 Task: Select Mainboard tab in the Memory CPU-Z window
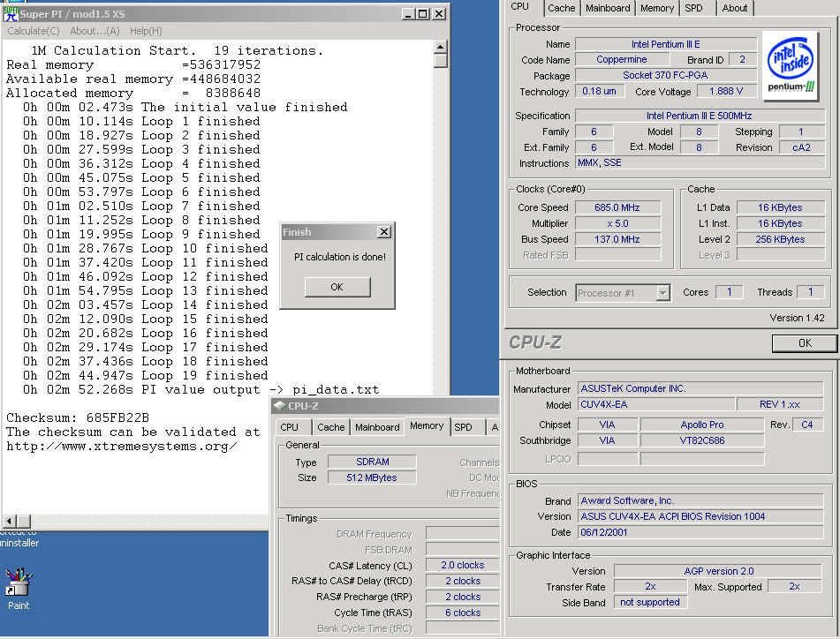pos(377,427)
